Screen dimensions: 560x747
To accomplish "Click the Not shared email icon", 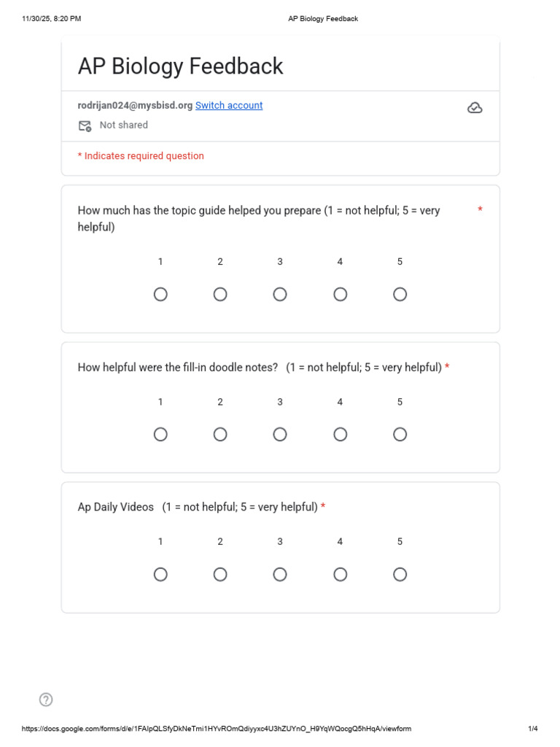I will point(85,125).
